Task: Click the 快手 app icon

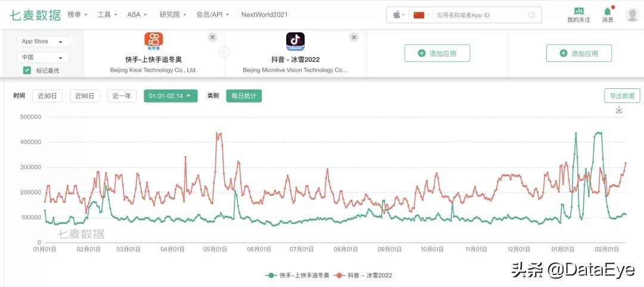Action: pos(154,42)
